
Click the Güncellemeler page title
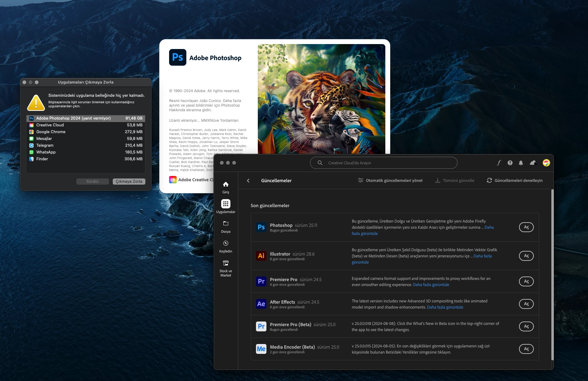(276, 181)
